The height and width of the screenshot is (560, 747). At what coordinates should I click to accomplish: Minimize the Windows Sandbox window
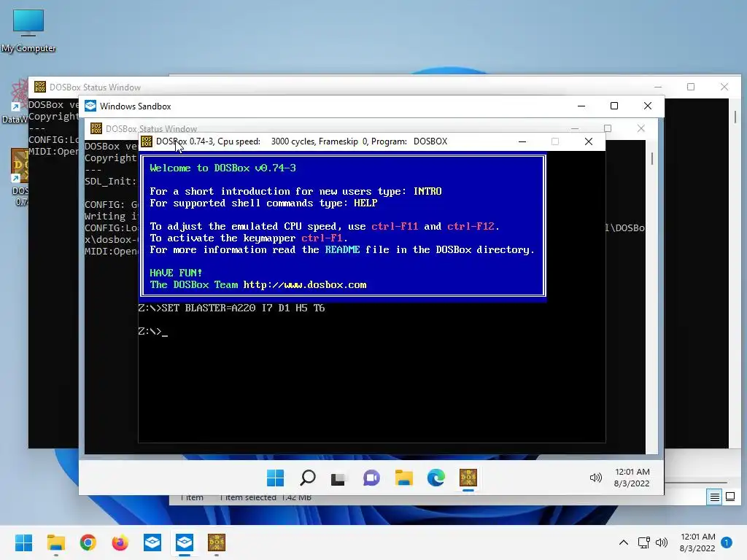581,106
